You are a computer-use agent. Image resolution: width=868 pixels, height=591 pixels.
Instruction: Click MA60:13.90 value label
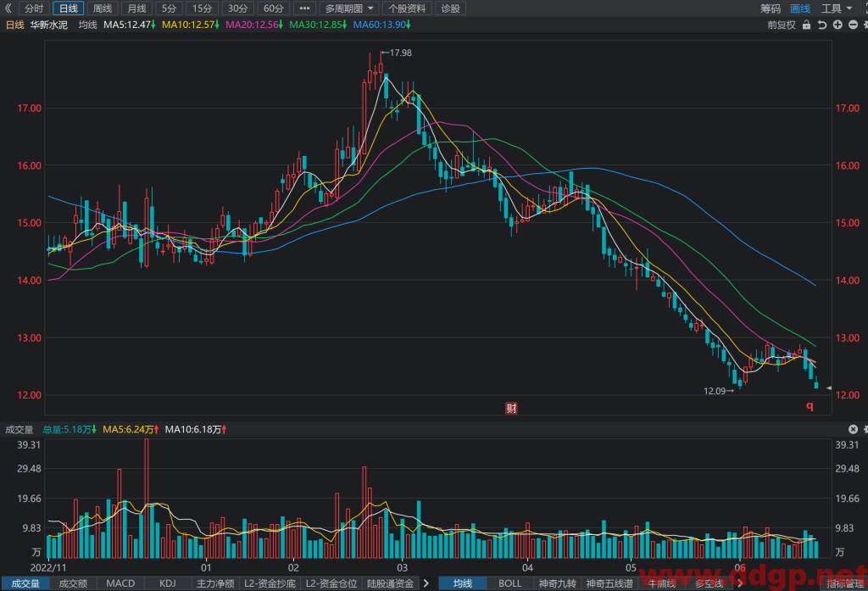point(382,25)
